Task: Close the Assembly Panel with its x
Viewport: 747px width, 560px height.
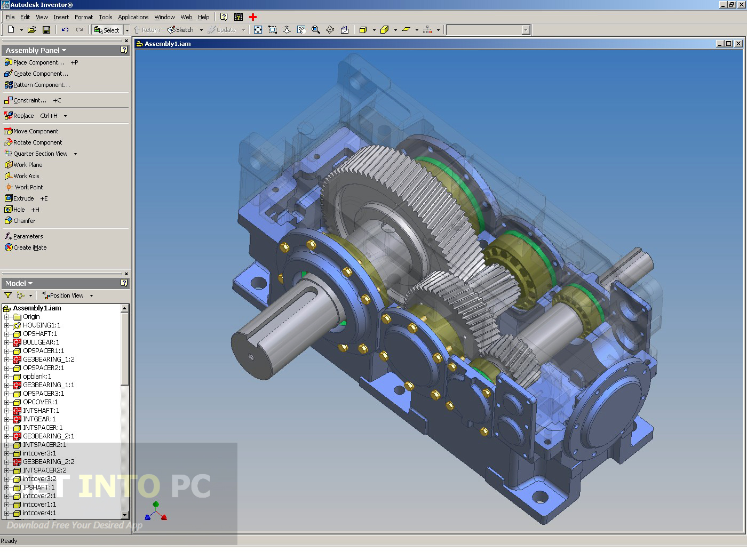Action: 126,41
